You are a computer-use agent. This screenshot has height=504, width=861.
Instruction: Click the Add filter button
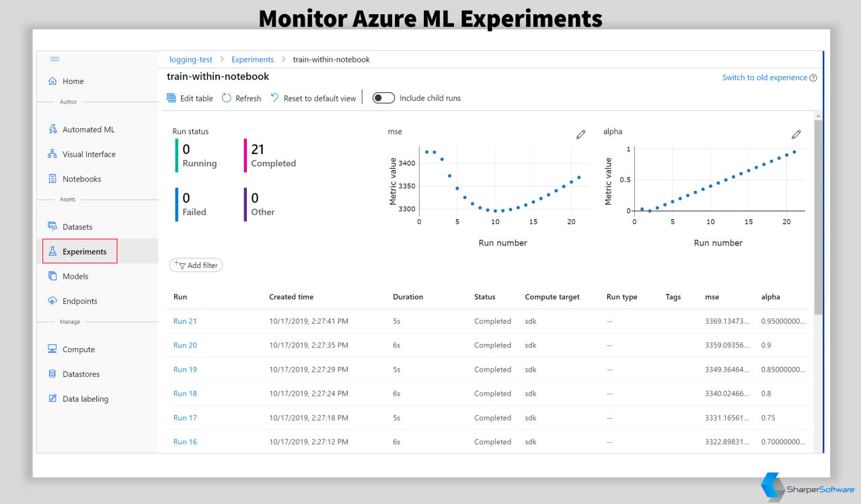tap(196, 265)
